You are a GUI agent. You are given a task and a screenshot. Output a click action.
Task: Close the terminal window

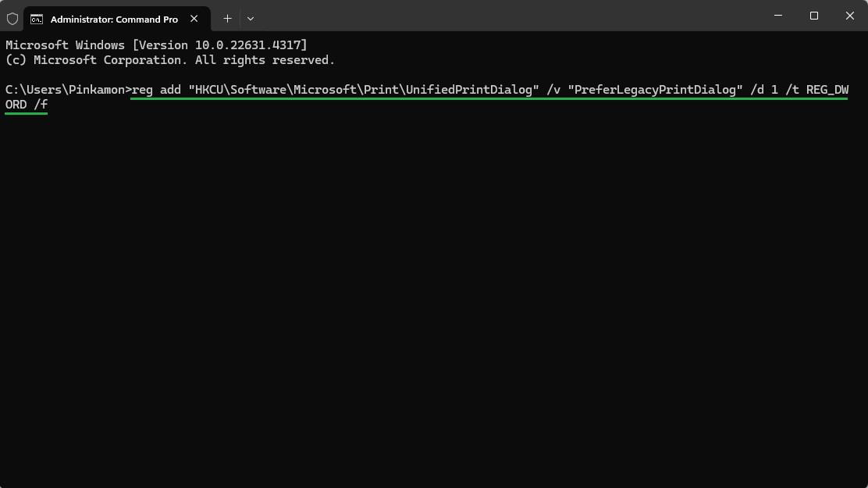click(850, 16)
